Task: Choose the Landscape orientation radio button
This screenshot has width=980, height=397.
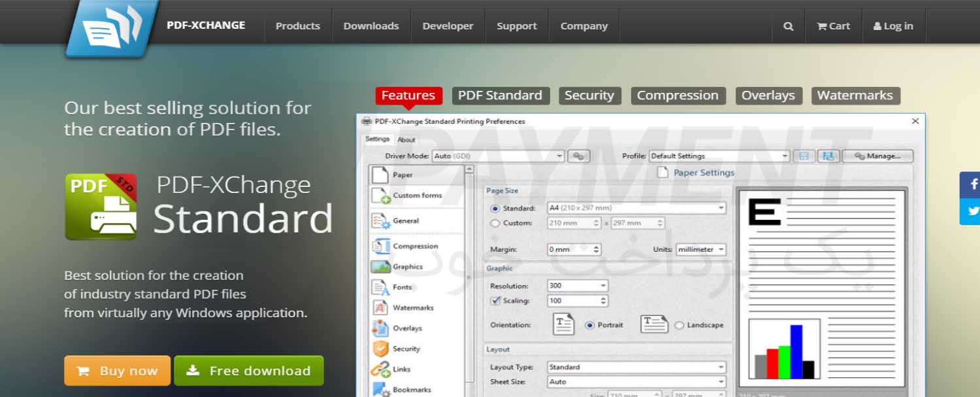Action: (x=679, y=325)
